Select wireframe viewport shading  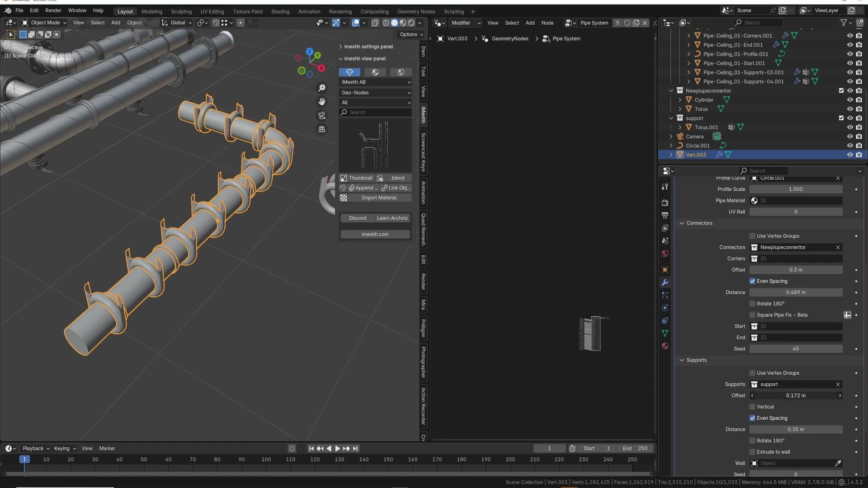tap(386, 23)
